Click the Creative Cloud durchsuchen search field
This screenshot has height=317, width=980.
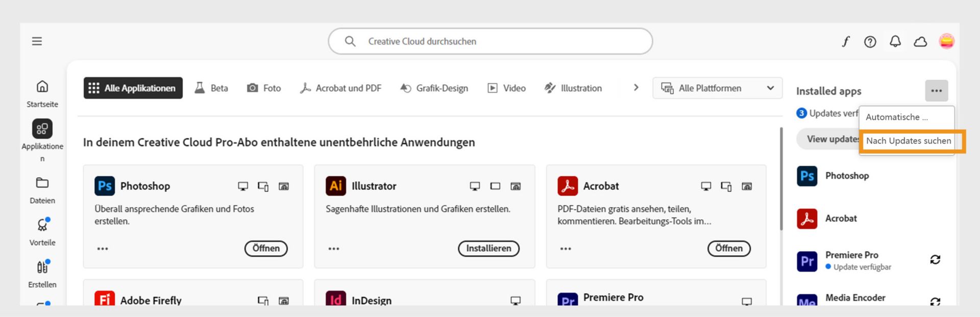coord(490,41)
